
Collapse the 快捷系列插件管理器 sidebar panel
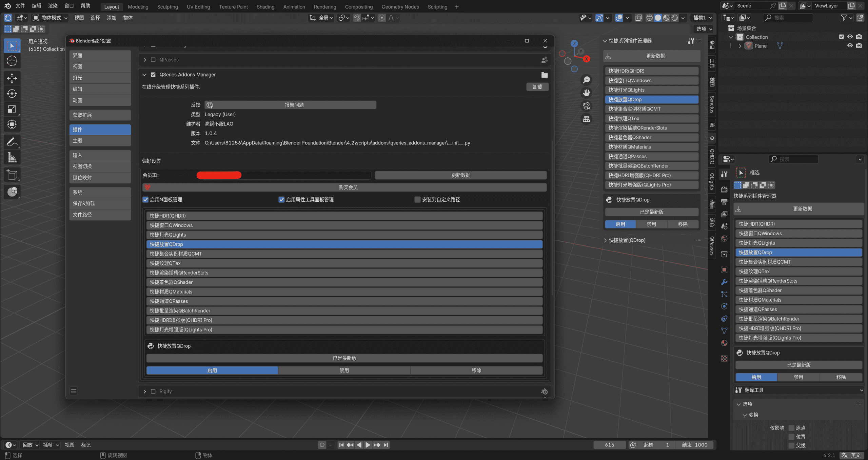pyautogui.click(x=605, y=41)
